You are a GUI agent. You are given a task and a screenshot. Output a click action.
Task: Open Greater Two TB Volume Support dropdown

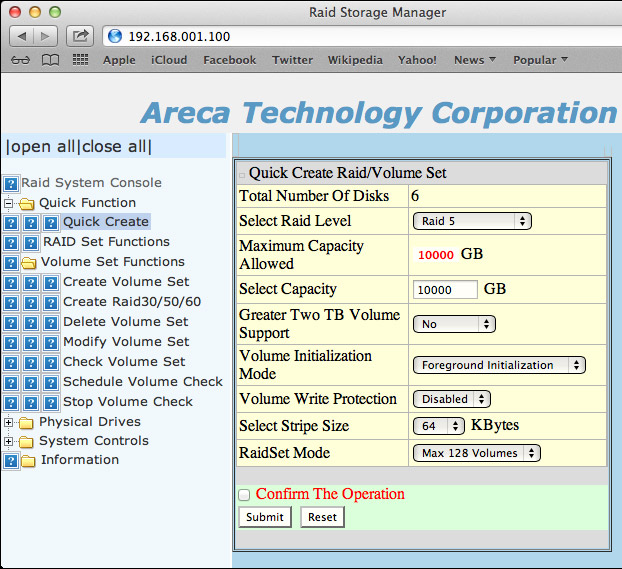454,324
